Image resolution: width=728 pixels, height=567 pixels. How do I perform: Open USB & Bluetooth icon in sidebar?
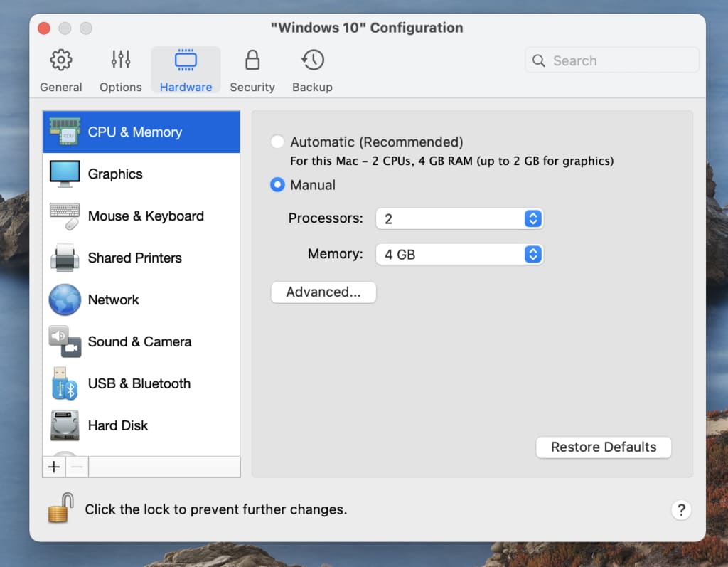[65, 383]
